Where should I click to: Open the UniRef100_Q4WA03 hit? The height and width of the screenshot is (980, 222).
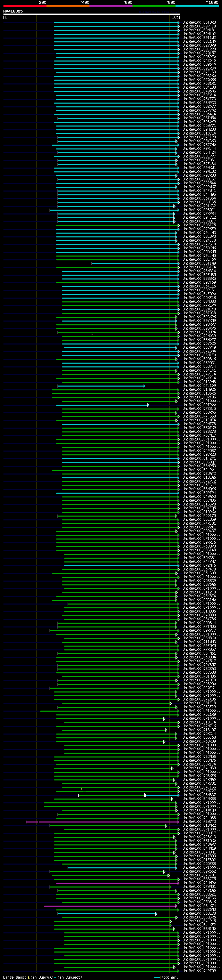199,496
